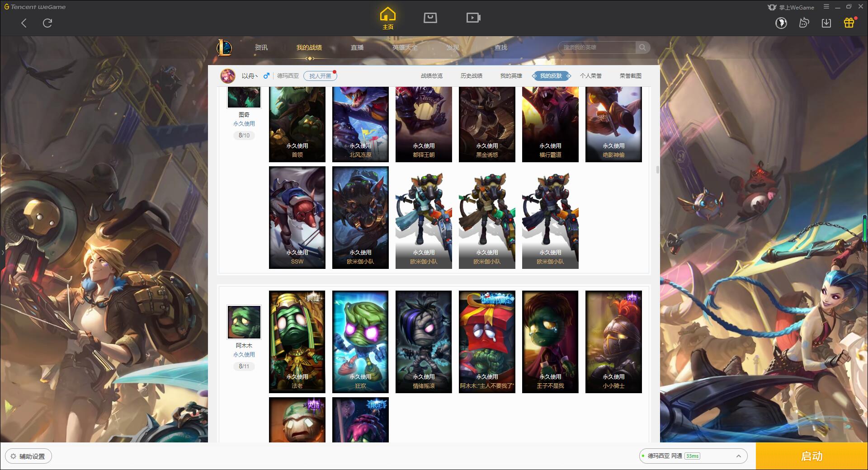Click the globe browser icon top right

781,23
